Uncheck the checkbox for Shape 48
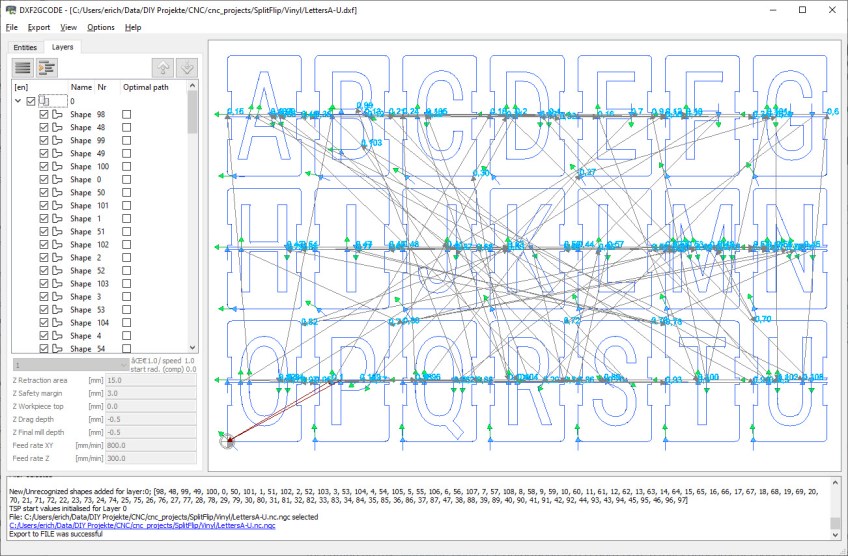 tap(43, 128)
